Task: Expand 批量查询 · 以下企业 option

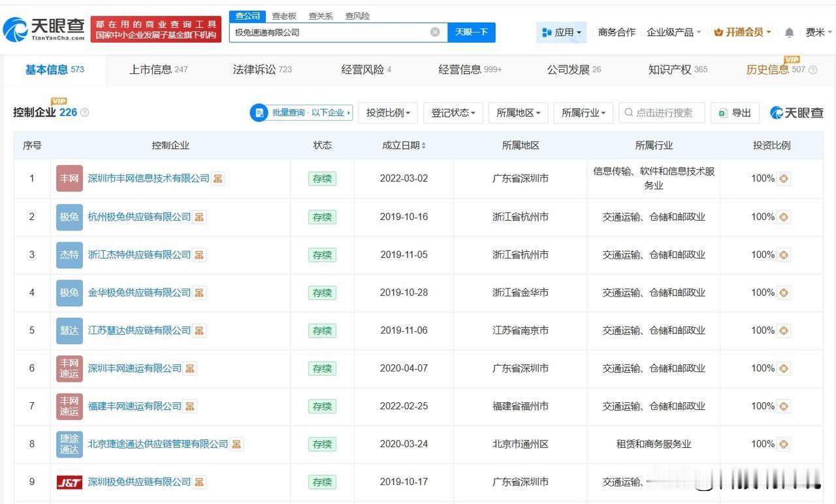Action: click(302, 113)
